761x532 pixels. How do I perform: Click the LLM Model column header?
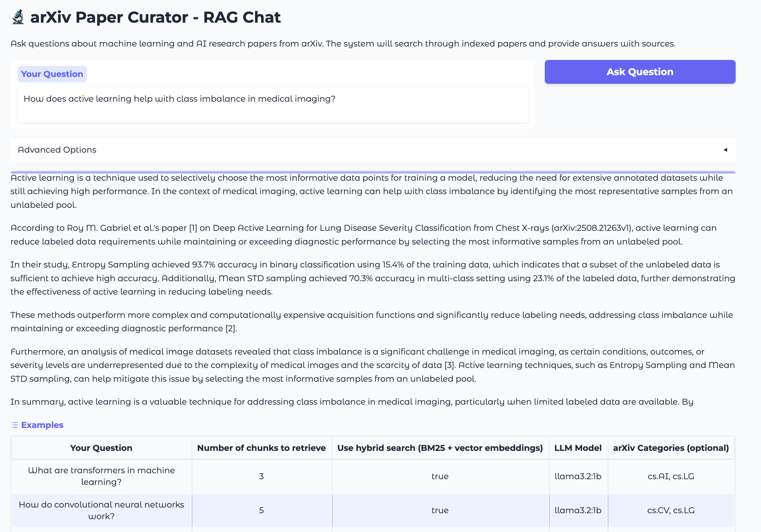[578, 448]
